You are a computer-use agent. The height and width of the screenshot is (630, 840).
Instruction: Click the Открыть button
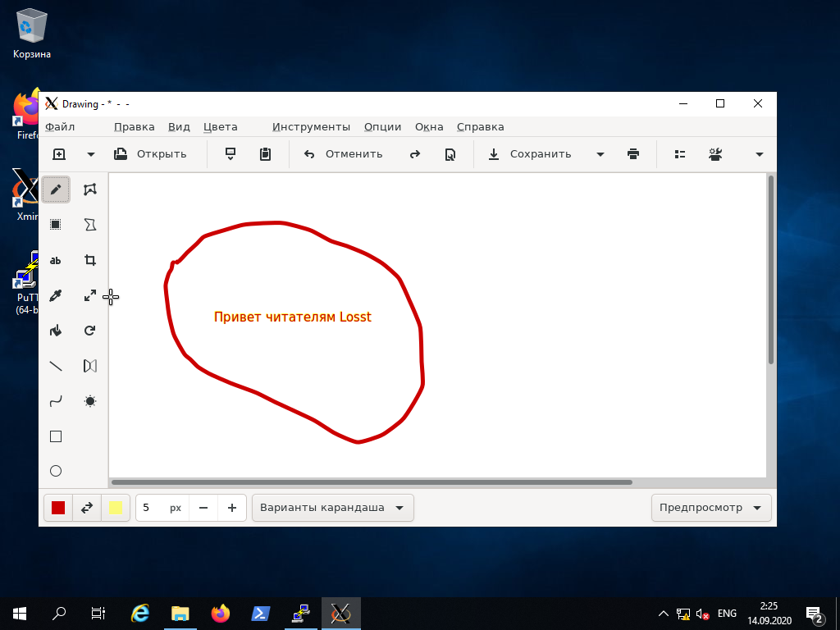point(151,154)
